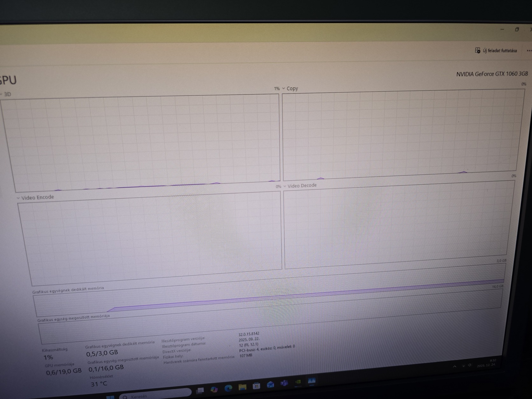Click the 0,5/3,0 GB dedicated memory value
Viewport: 532px width, 399px height.
(102, 353)
